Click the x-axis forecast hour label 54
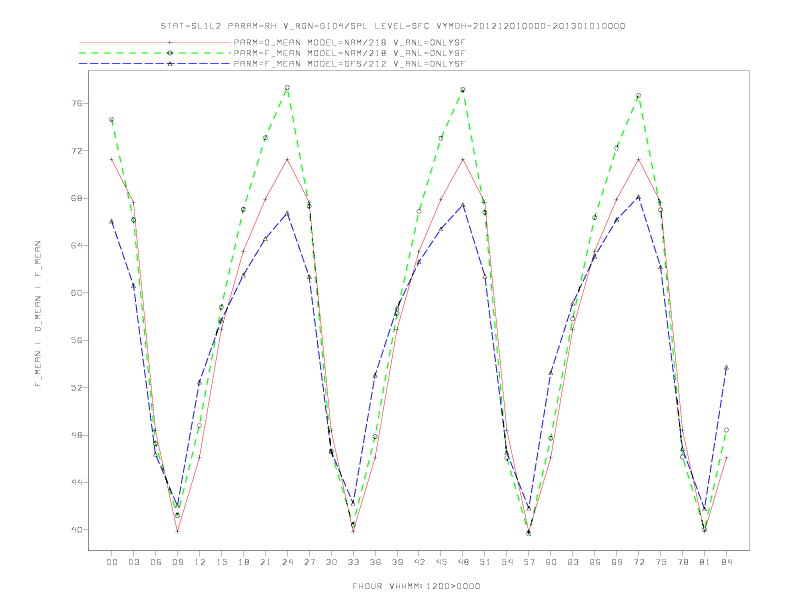792x612 pixels. pos(507,562)
